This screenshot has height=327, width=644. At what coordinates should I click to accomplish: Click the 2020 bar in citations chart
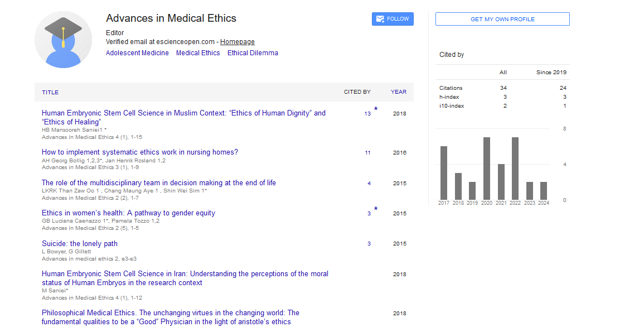tap(486, 169)
